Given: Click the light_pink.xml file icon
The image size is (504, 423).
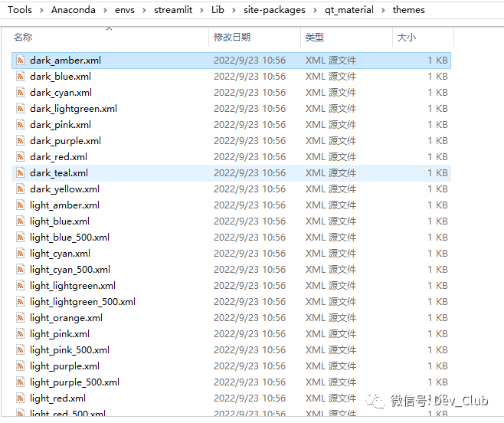Looking at the screenshot, I should (x=20, y=333).
